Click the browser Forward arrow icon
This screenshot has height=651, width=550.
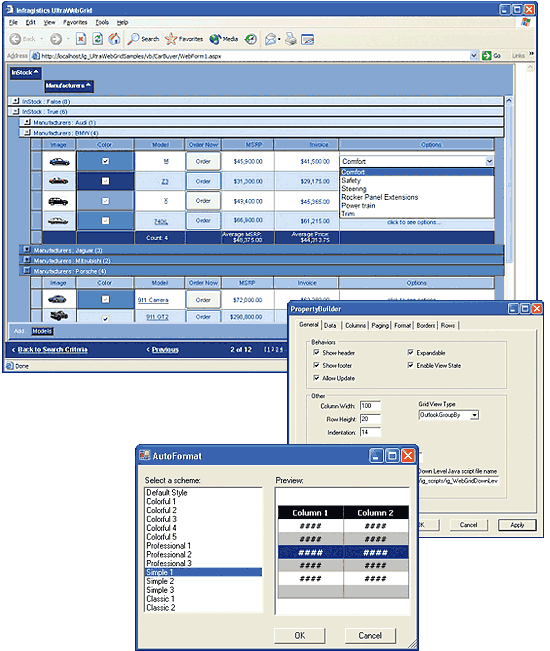point(56,39)
